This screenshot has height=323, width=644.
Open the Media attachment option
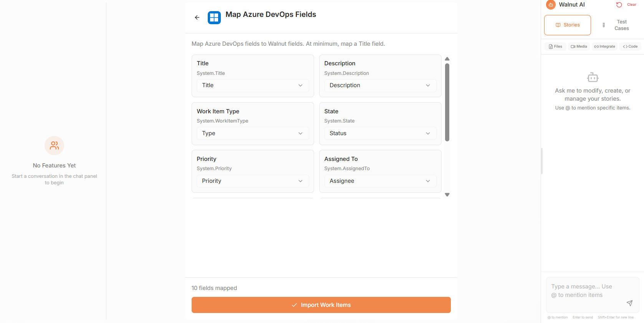[579, 46]
